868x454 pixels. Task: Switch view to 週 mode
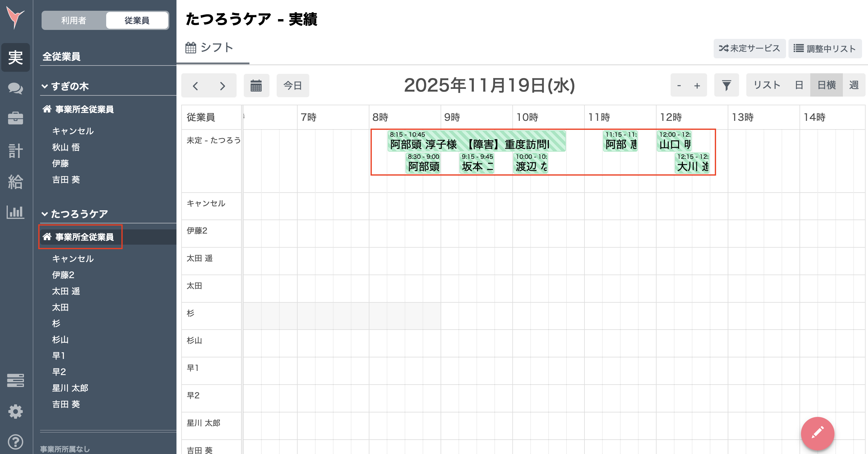coord(854,85)
